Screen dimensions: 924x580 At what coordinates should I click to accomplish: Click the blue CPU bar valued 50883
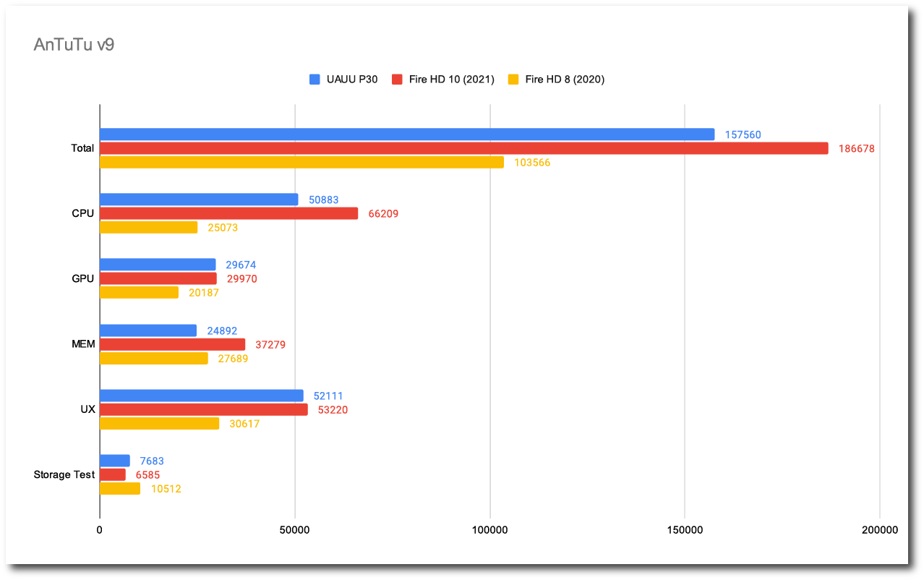[199, 200]
